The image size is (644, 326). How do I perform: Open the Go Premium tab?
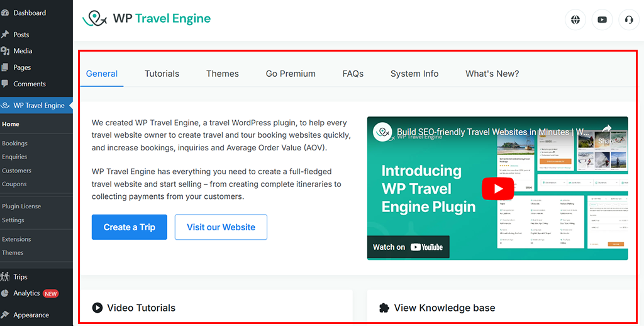(291, 74)
